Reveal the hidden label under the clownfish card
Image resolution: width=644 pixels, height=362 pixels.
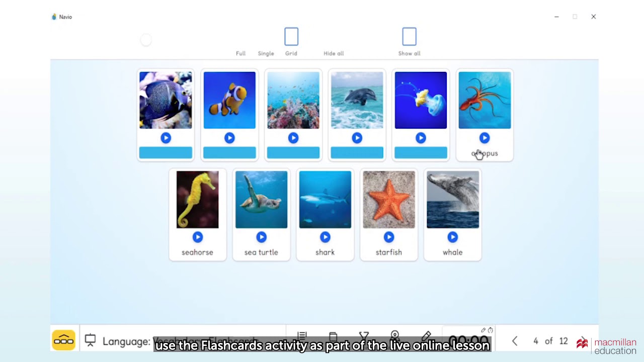coord(229,152)
